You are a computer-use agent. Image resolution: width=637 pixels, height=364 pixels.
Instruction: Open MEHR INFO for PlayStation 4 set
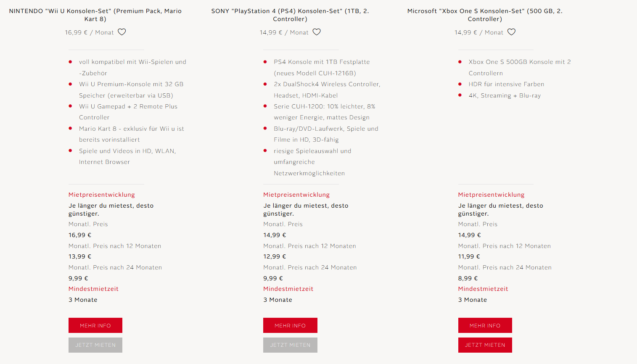(290, 325)
